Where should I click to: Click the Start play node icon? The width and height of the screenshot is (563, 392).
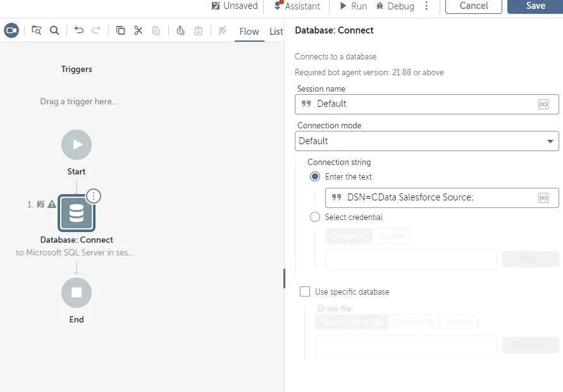pos(77,145)
